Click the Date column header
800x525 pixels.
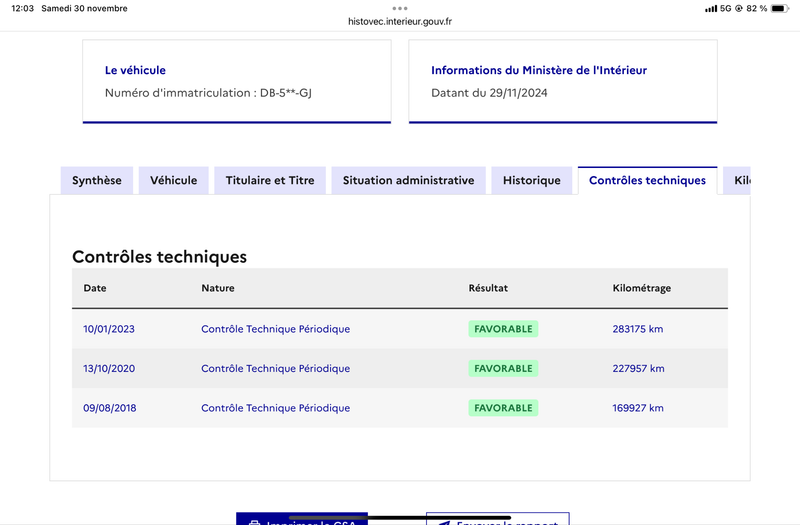95,288
